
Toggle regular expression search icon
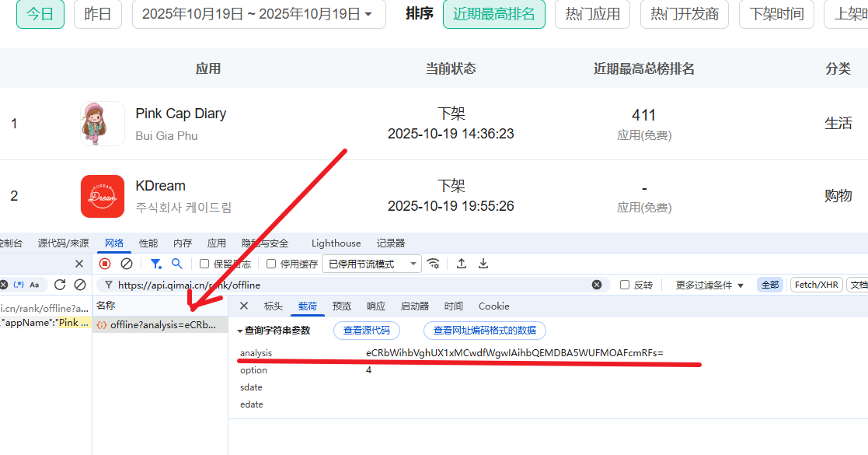(x=19, y=285)
